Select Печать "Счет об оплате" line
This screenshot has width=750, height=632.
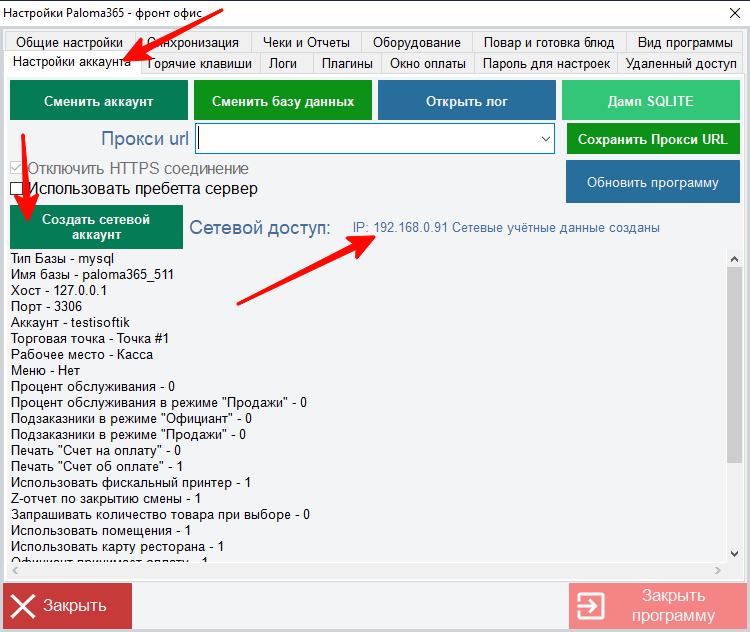[97, 466]
